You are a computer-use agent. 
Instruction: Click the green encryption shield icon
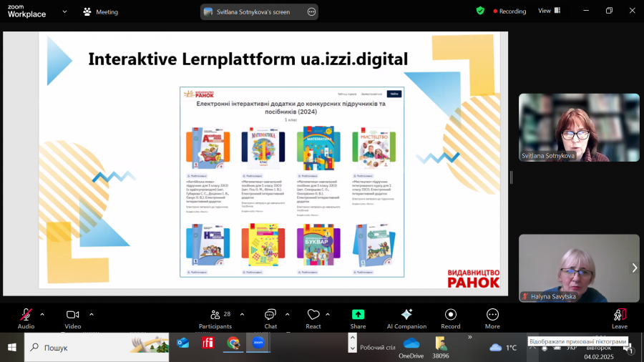480,11
